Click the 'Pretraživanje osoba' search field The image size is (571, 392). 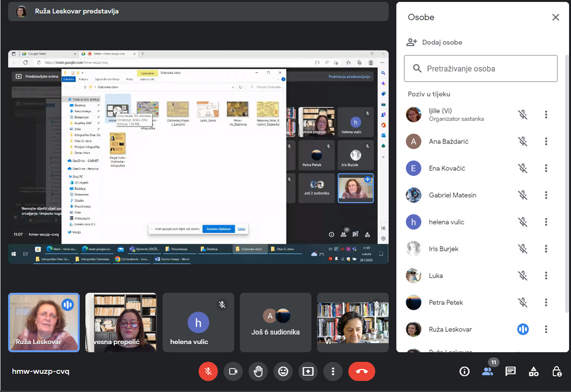[x=481, y=69]
